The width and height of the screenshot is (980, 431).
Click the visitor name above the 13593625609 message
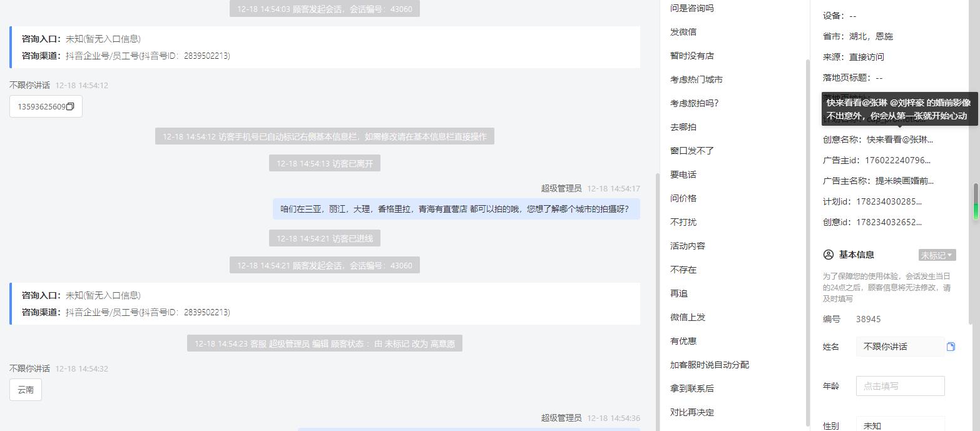click(29, 85)
